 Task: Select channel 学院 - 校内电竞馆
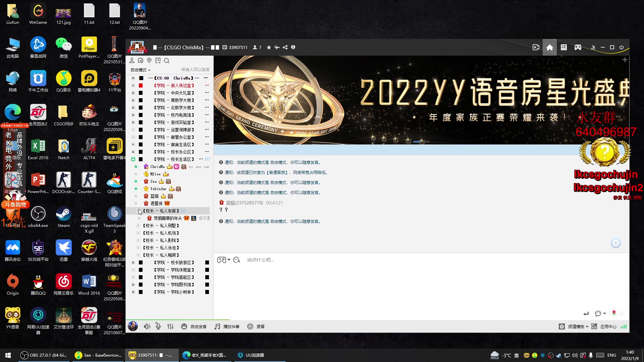(174, 115)
